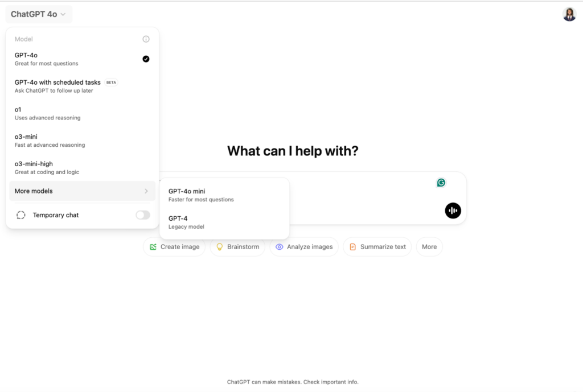This screenshot has width=583, height=392.
Task: Click the Brainstorm lightbulb icon
Action: pos(220,247)
